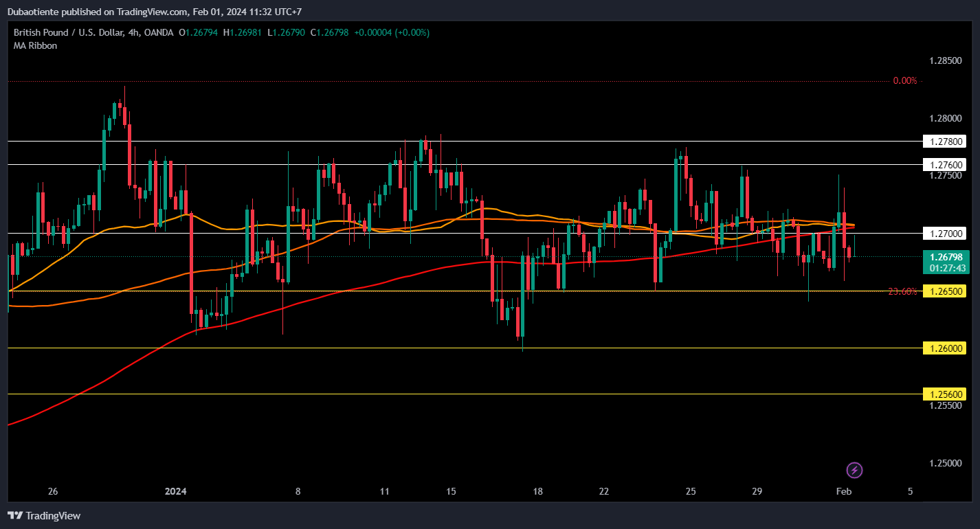The height and width of the screenshot is (529, 980).
Task: Click the MA Ribbon indicator label
Action: (35, 45)
